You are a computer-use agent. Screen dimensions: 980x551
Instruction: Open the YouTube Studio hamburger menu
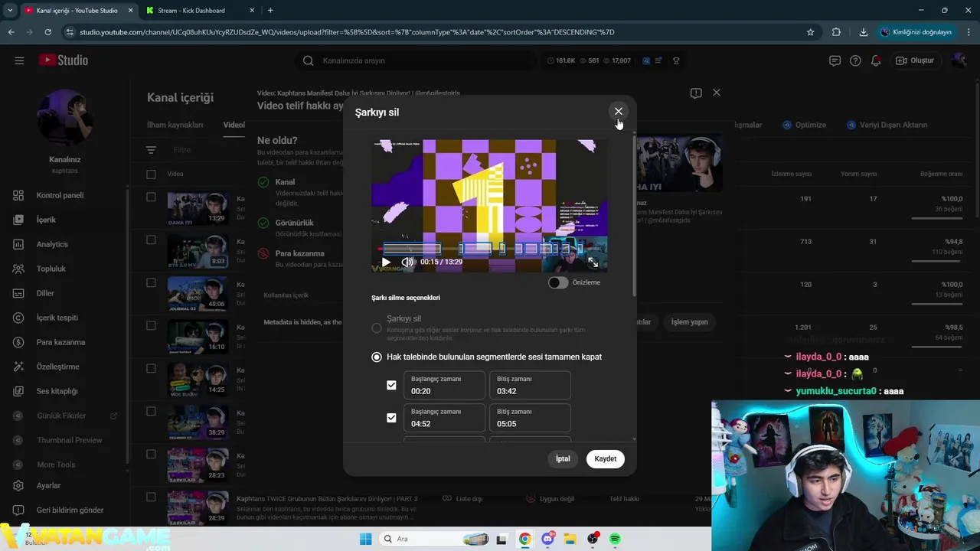[19, 60]
